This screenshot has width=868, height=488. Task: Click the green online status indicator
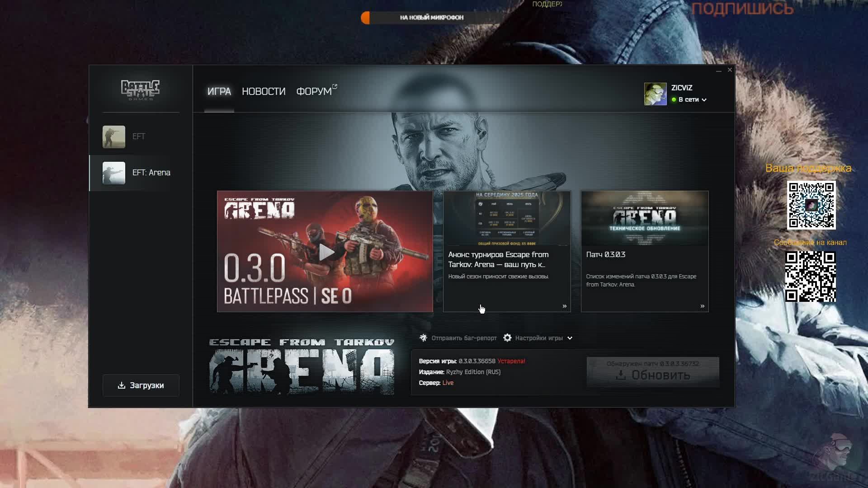tap(674, 100)
